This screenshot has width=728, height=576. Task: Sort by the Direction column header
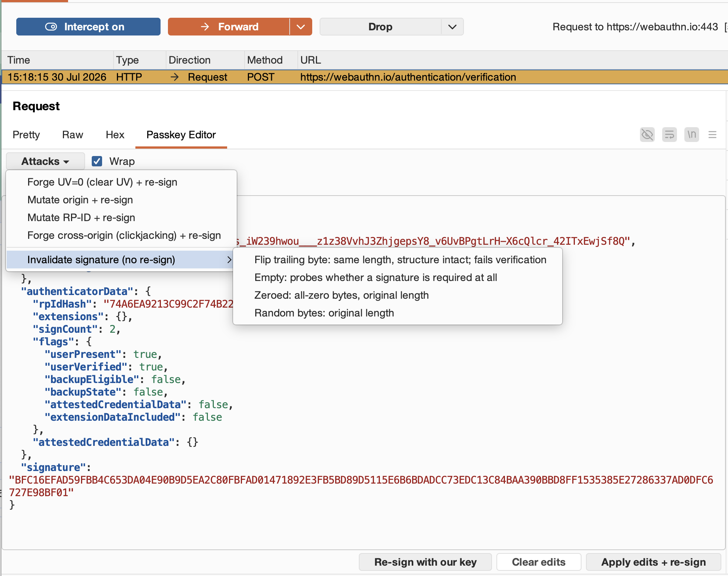205,60
